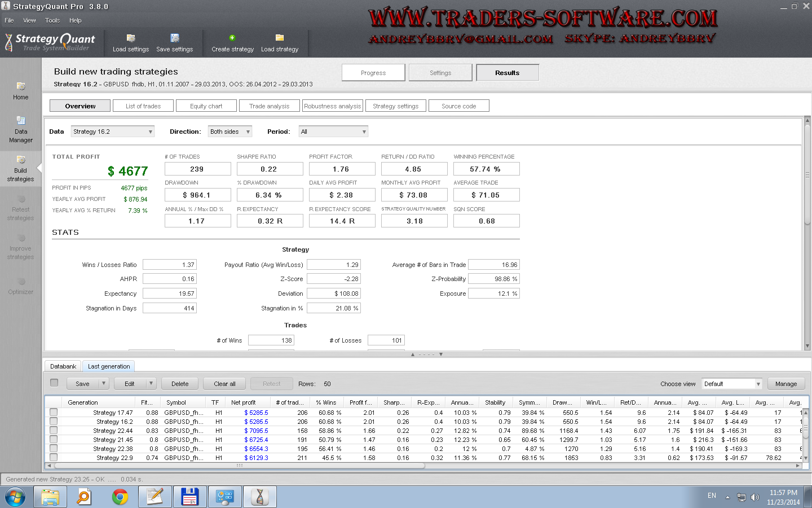Click the Load strategy folder icon
The height and width of the screenshot is (508, 812).
click(x=280, y=38)
